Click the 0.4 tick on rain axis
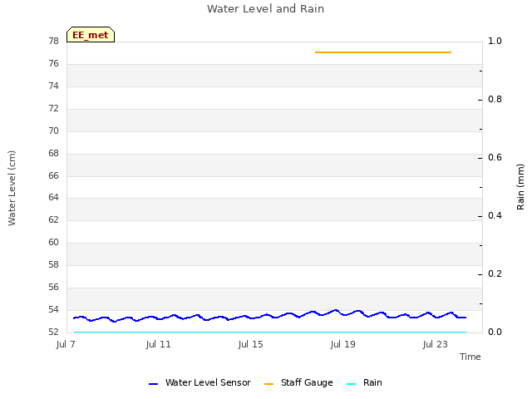Image resolution: width=532 pixels, height=399 pixels. pos(495,215)
